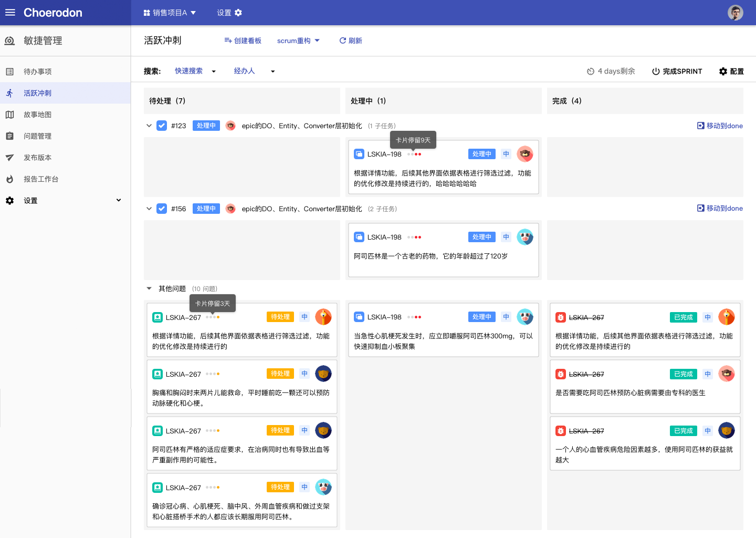The width and height of the screenshot is (756, 538).
Task: Click the 4 days剩余 clock icon
Action: tap(591, 71)
